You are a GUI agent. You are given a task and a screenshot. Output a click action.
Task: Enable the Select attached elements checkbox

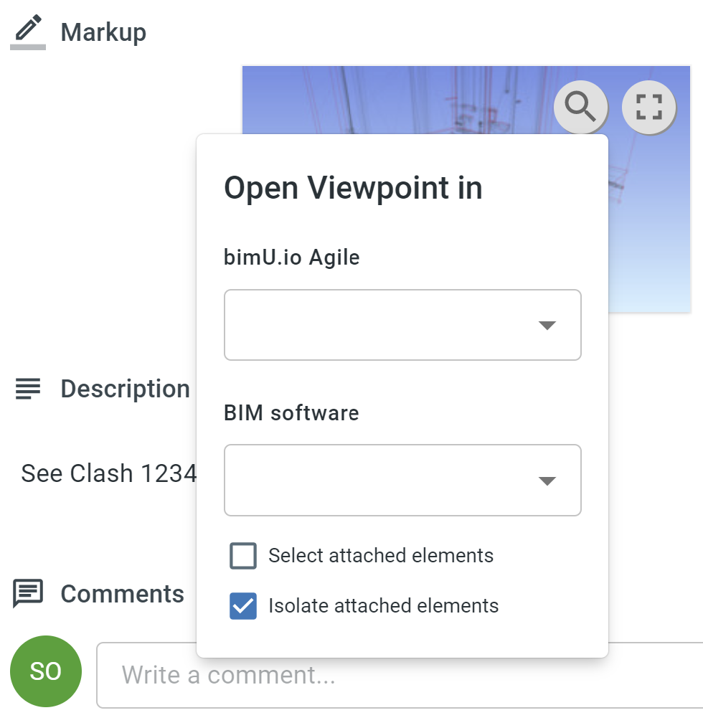click(243, 555)
